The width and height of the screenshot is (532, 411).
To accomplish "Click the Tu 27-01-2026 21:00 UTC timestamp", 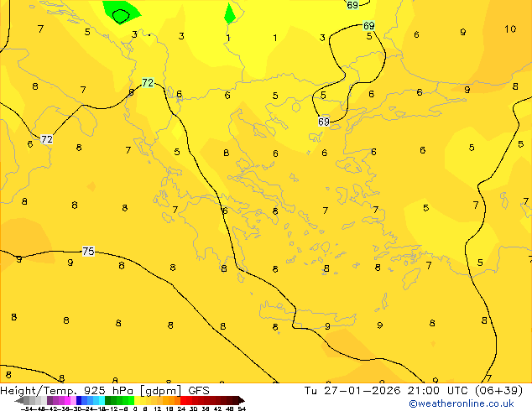I will pos(386,390).
